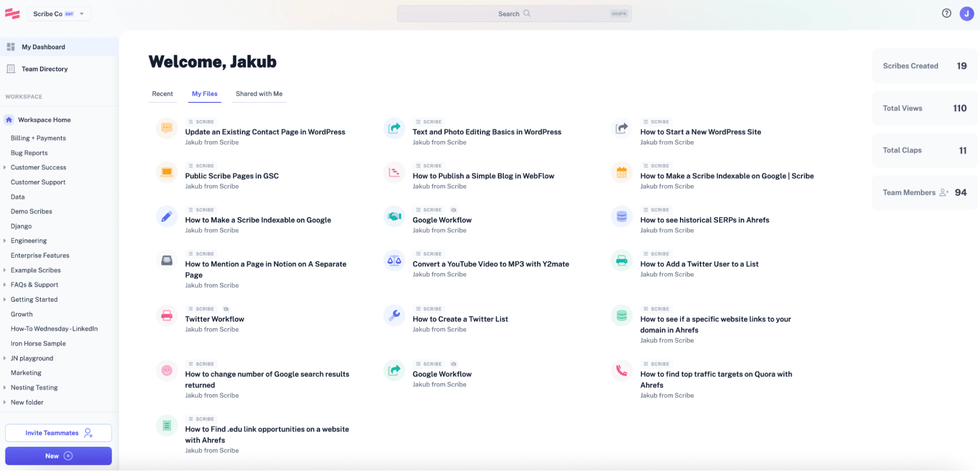Open How to see historical SERPs in Ahrefs

point(704,220)
